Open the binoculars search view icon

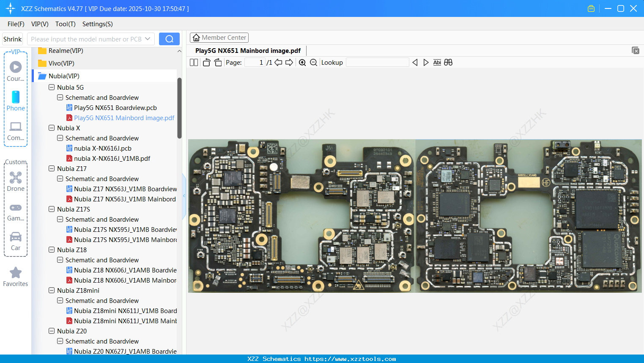click(x=448, y=62)
